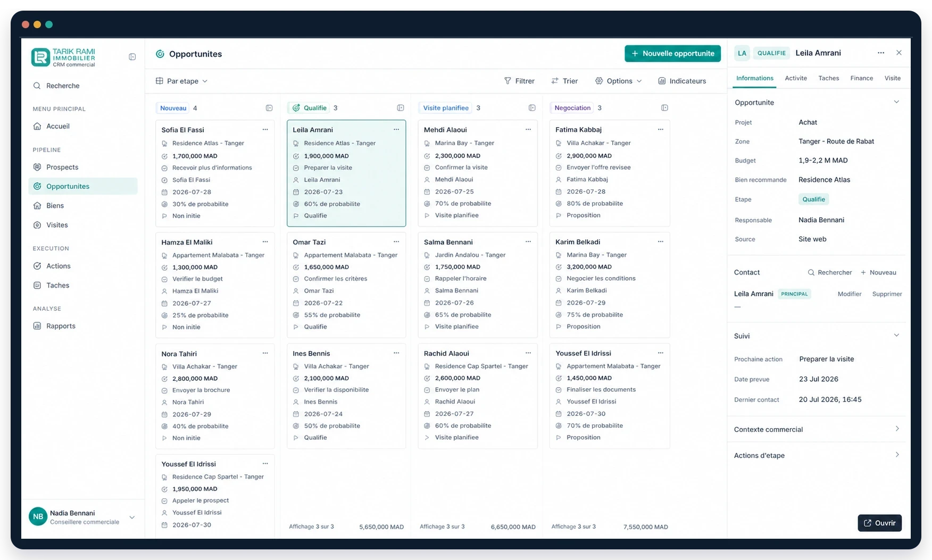Image resolution: width=932 pixels, height=560 pixels.
Task: Collapse the Qualifie column via its panel icon
Action: coord(401,108)
